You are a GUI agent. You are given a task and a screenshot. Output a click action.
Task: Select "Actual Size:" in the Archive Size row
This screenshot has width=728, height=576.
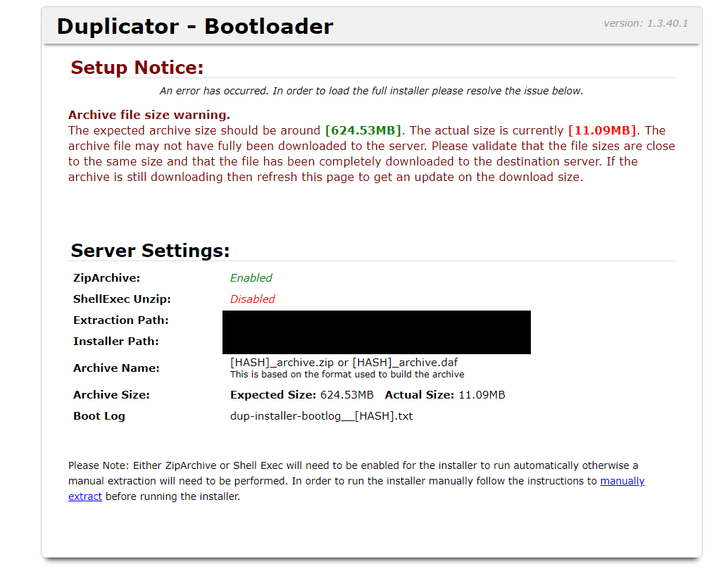pyautogui.click(x=420, y=395)
